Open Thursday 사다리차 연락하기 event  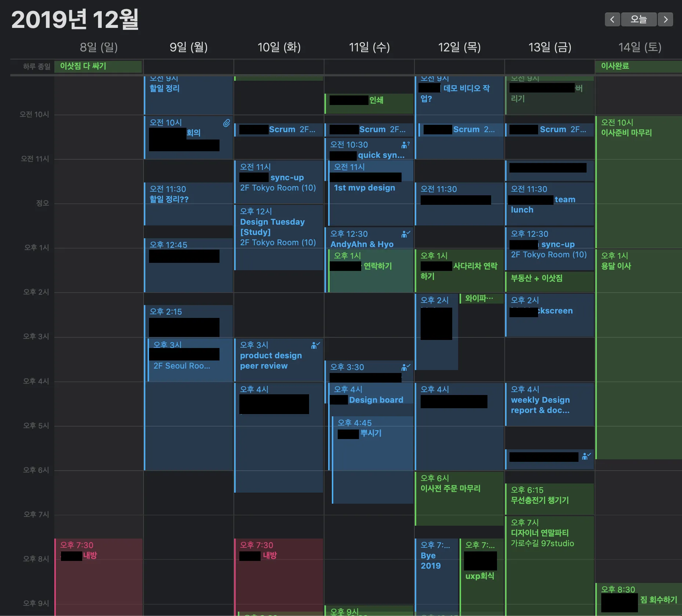tap(460, 271)
